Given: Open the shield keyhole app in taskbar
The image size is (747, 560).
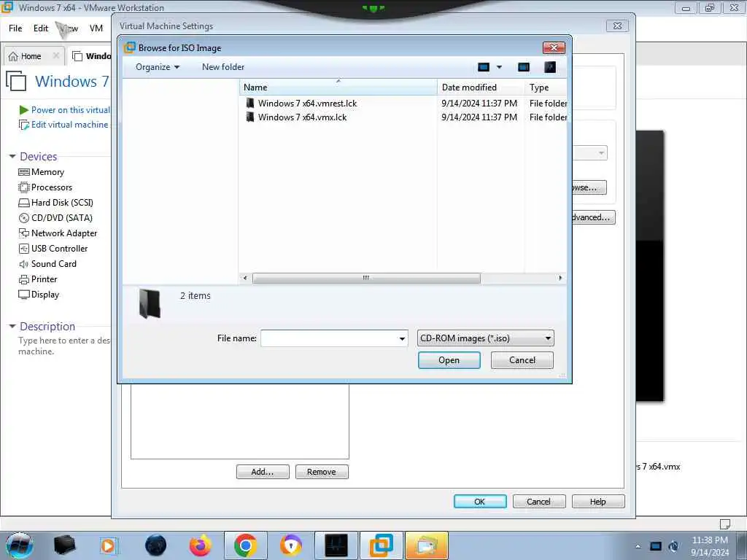Looking at the screenshot, I should pyautogui.click(x=290, y=545).
